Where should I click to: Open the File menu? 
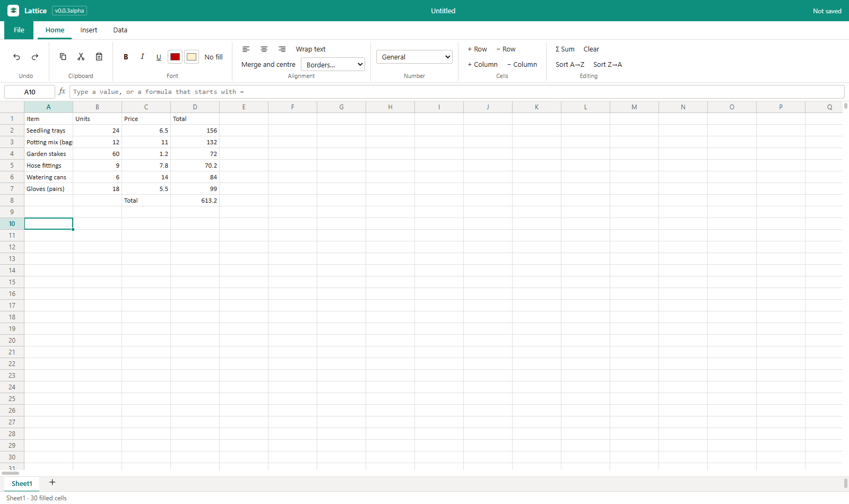click(19, 30)
